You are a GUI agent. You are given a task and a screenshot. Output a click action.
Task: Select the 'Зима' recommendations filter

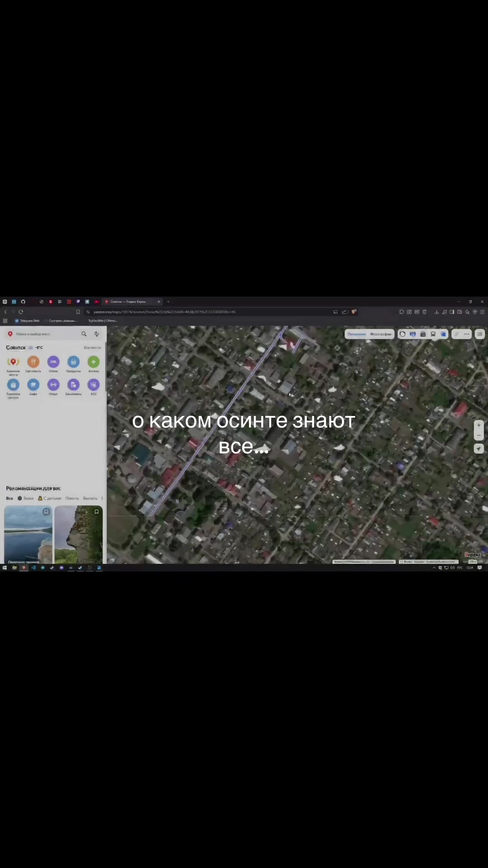tap(26, 498)
